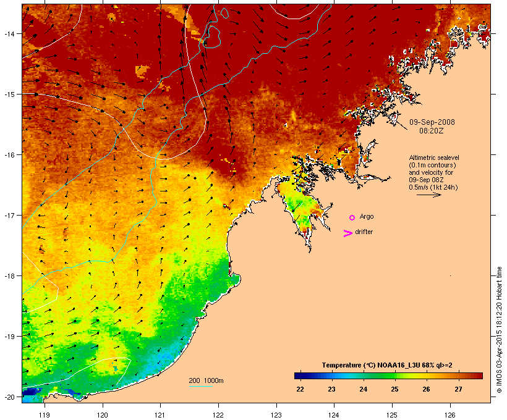The height and width of the screenshot is (420, 507).
Task: Click latitude axis label -20
Action: click(9, 397)
